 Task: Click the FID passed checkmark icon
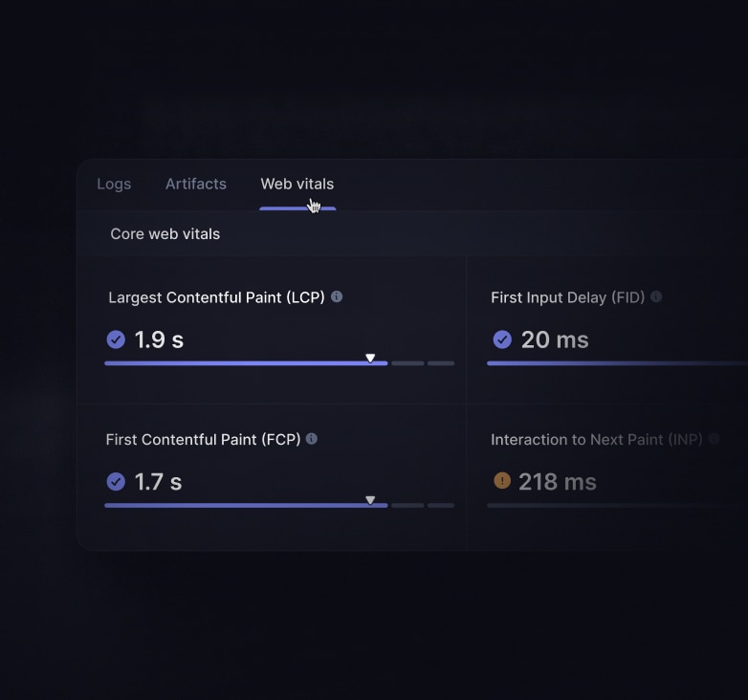point(502,339)
